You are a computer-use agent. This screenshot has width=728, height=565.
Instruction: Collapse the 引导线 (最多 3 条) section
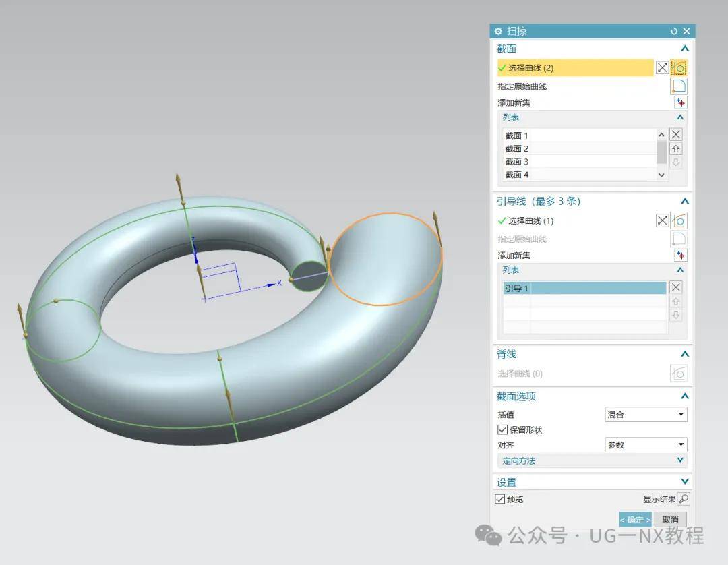click(684, 201)
